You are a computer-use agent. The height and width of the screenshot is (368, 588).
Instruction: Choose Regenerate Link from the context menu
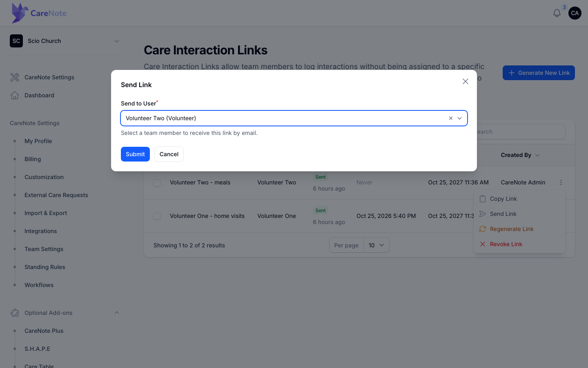(519, 229)
